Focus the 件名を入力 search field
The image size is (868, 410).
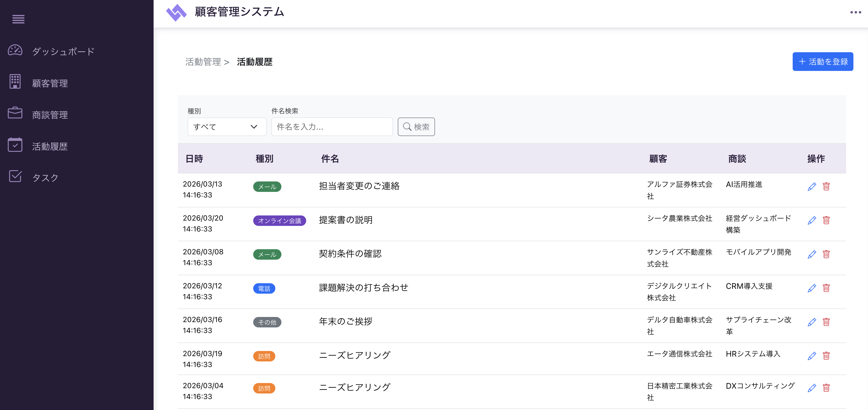332,127
